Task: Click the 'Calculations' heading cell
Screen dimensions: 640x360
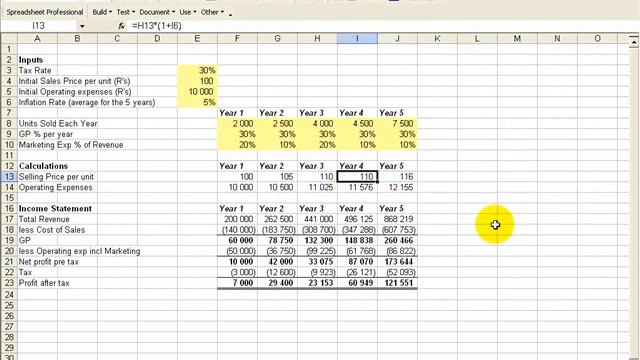Action: (43, 166)
